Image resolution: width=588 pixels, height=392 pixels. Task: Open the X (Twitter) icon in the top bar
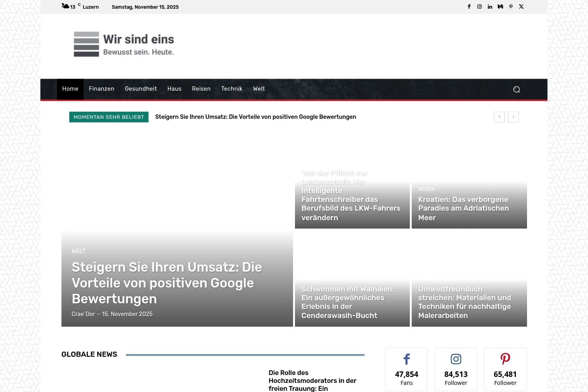coord(521,7)
